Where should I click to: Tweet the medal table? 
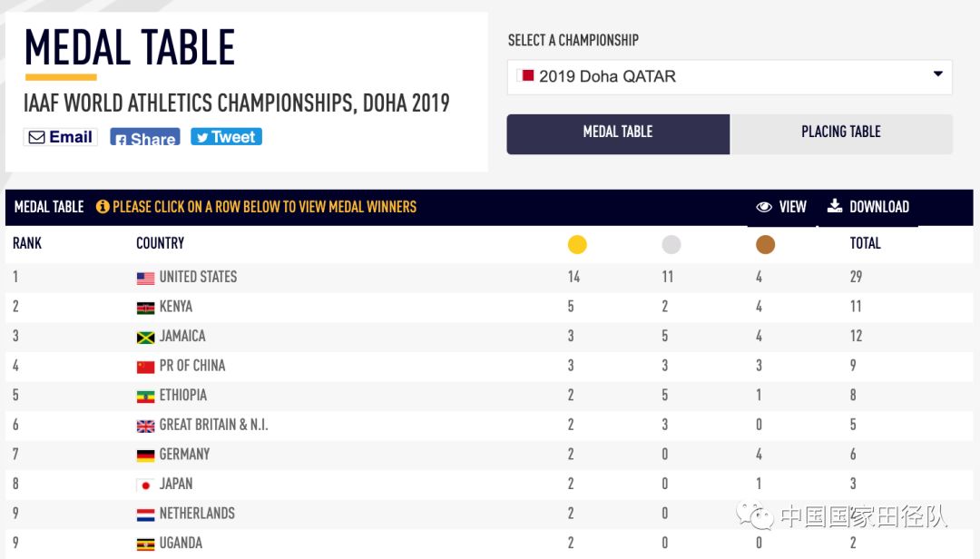click(226, 137)
